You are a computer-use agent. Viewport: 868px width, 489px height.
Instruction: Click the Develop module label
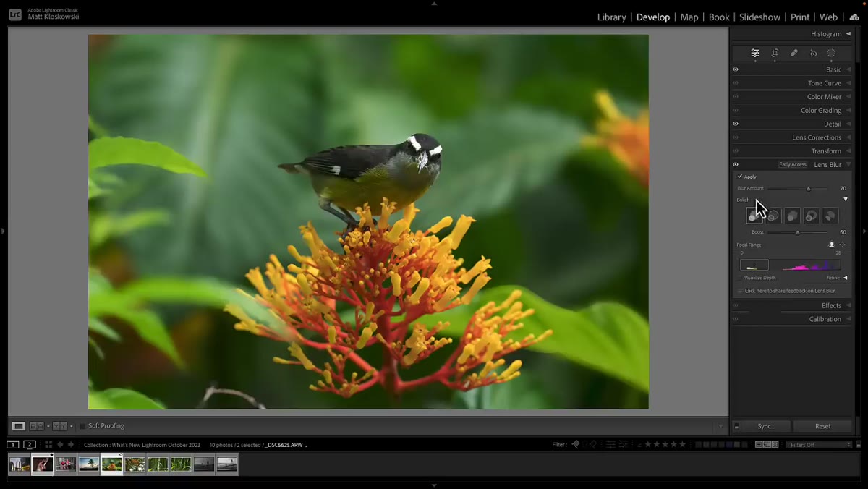tap(653, 17)
